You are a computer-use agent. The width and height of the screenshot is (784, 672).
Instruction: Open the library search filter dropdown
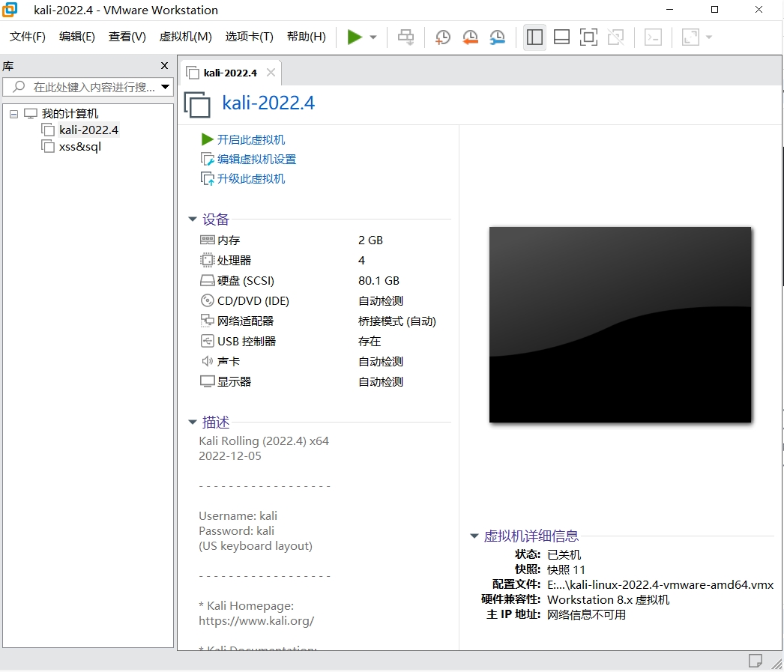[x=166, y=87]
